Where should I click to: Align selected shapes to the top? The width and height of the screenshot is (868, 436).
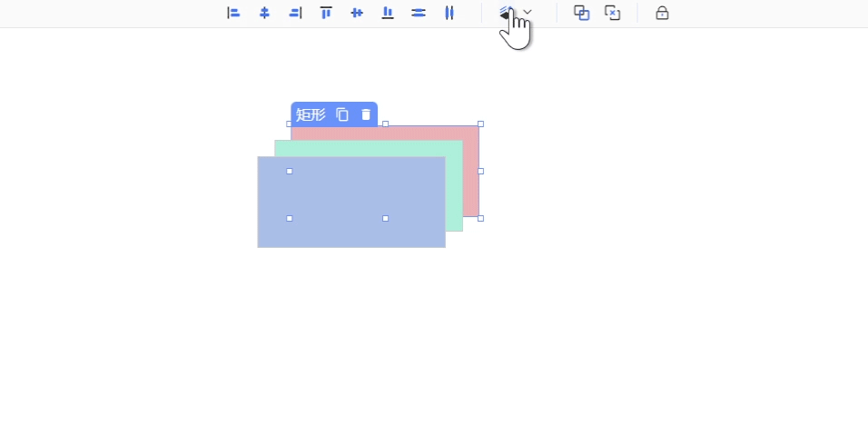[326, 13]
